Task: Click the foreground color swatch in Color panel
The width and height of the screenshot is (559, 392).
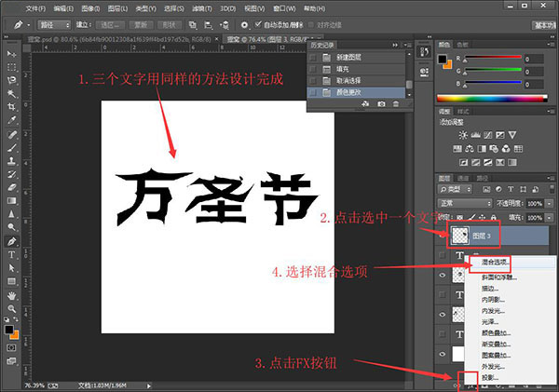Action: pos(443,59)
